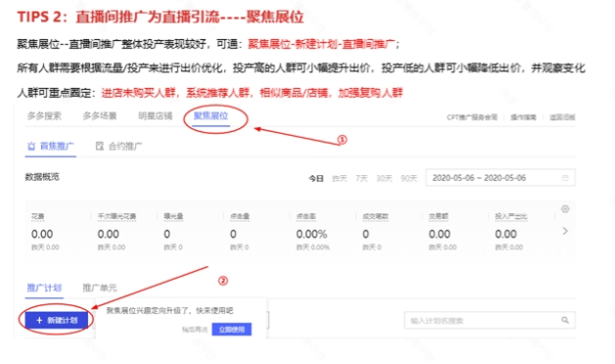The image size is (615, 364).
Task: Click the 新建计划 button
Action: pos(57,320)
